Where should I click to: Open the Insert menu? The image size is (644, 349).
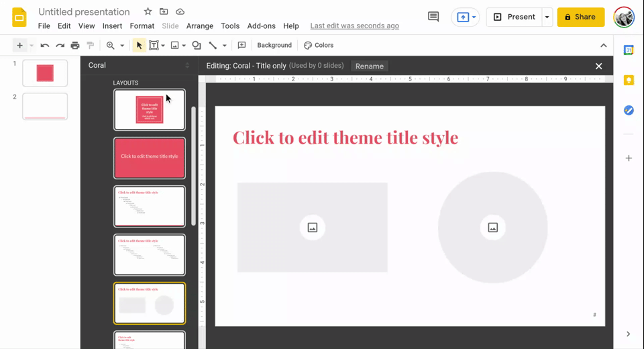click(112, 26)
